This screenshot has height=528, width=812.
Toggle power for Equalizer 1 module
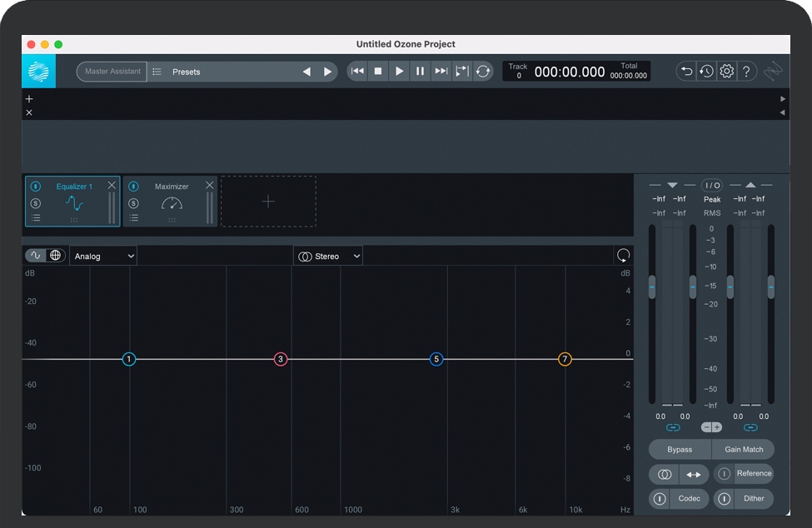(36, 187)
